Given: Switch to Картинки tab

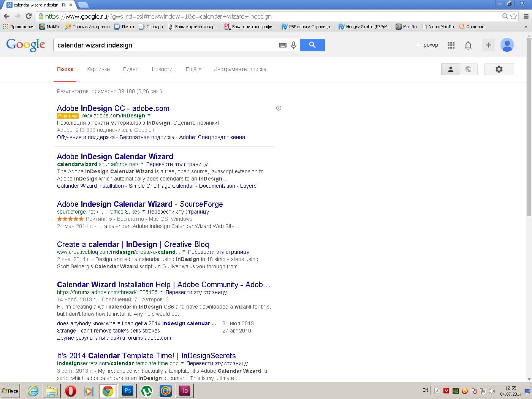Looking at the screenshot, I should point(98,69).
